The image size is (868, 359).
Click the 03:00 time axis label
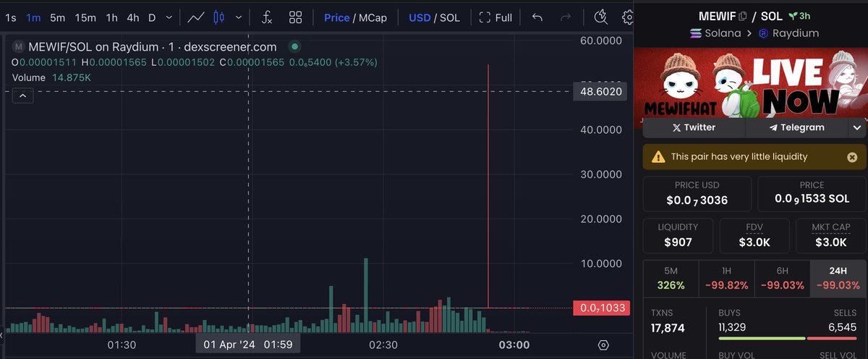pyautogui.click(x=514, y=345)
